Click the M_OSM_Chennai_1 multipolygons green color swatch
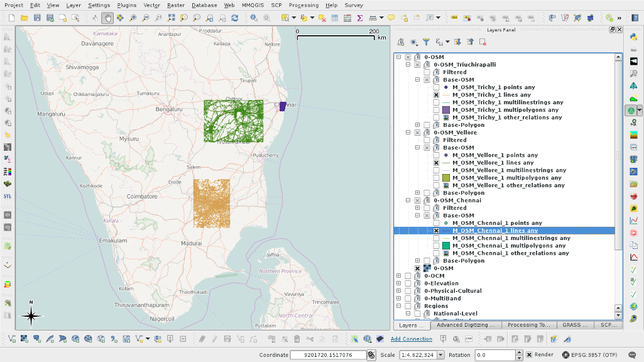The height and width of the screenshot is (362, 644). 446,246
